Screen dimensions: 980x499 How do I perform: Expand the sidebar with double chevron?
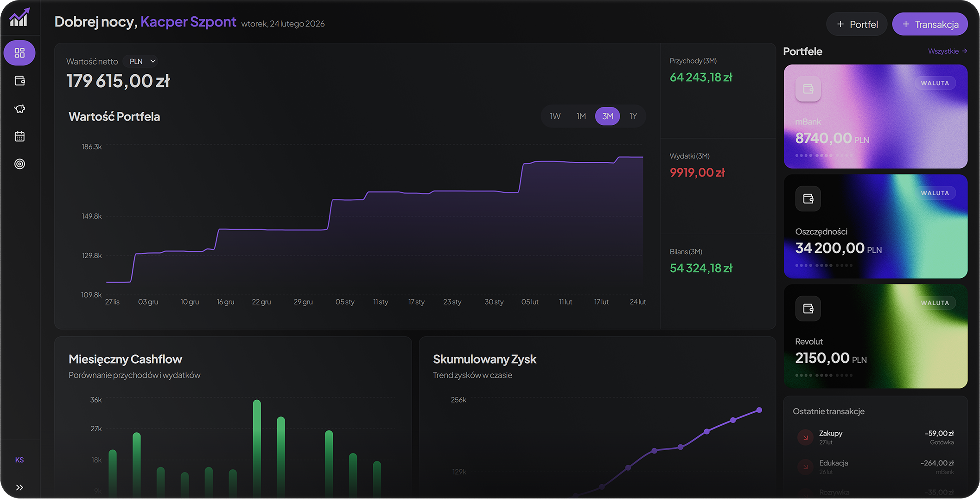click(x=19, y=487)
